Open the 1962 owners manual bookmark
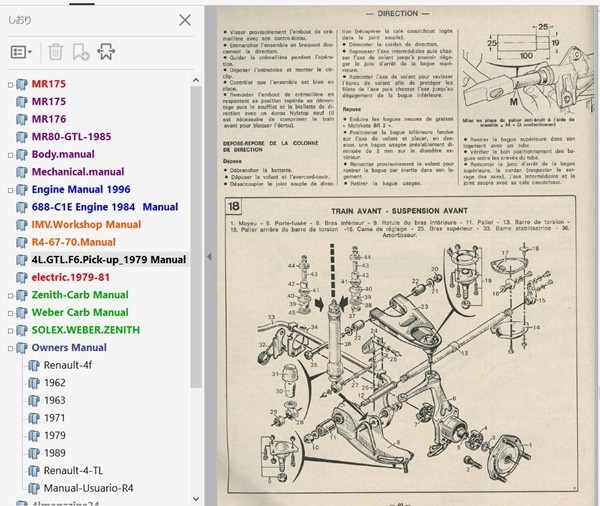Viewport: 600px width, 506px height. tap(55, 383)
